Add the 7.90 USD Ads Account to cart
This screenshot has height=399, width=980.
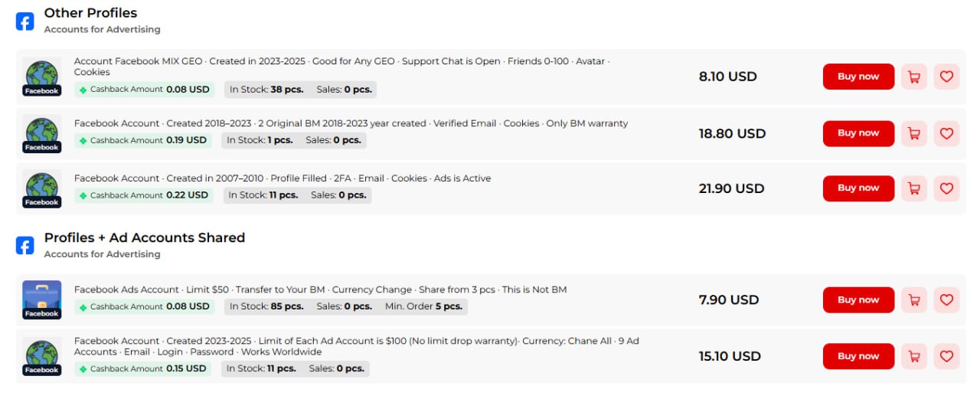pos(913,300)
